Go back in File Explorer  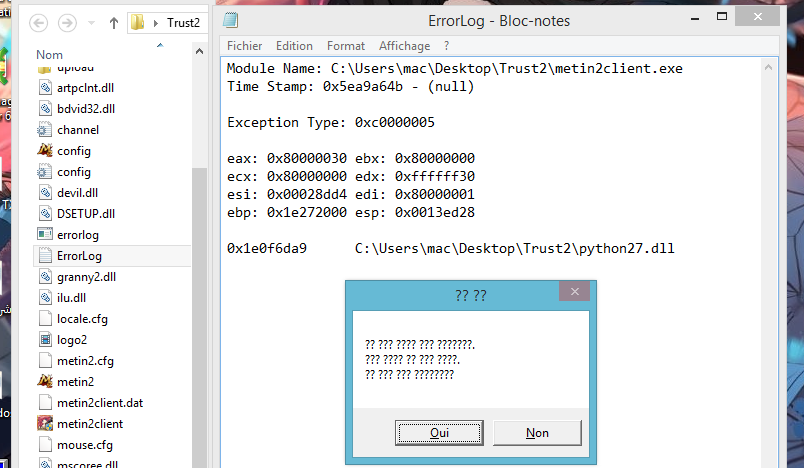coord(38,23)
